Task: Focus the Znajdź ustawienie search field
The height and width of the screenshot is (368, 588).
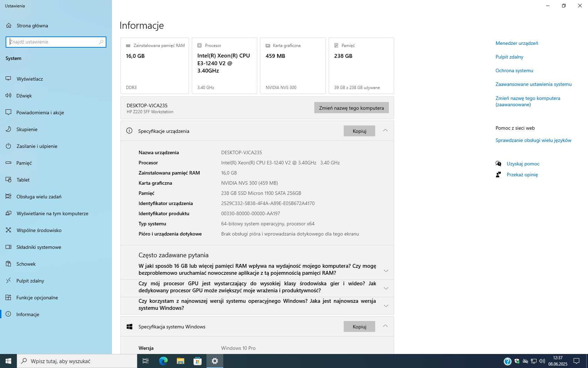Action: tap(56, 42)
